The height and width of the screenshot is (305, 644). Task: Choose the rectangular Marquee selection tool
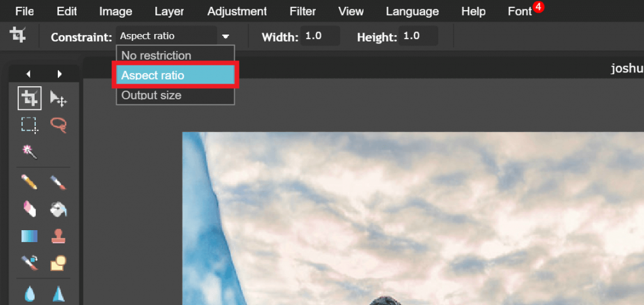tap(30, 125)
